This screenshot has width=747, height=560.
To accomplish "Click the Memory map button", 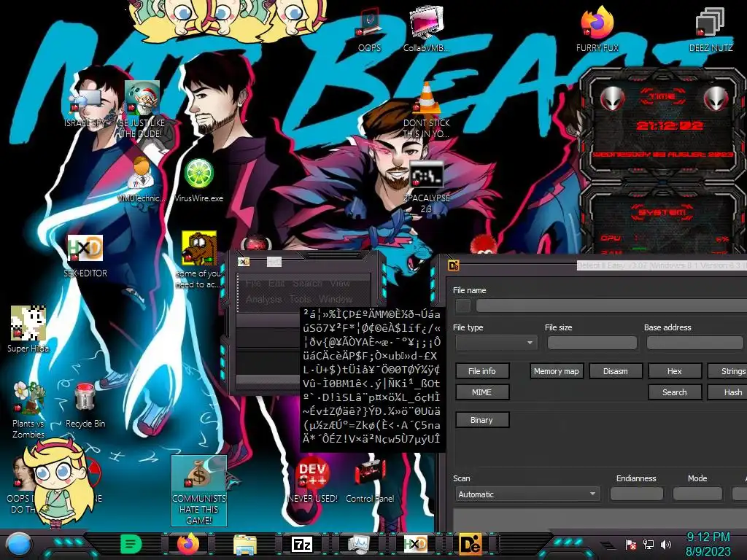I will [556, 371].
